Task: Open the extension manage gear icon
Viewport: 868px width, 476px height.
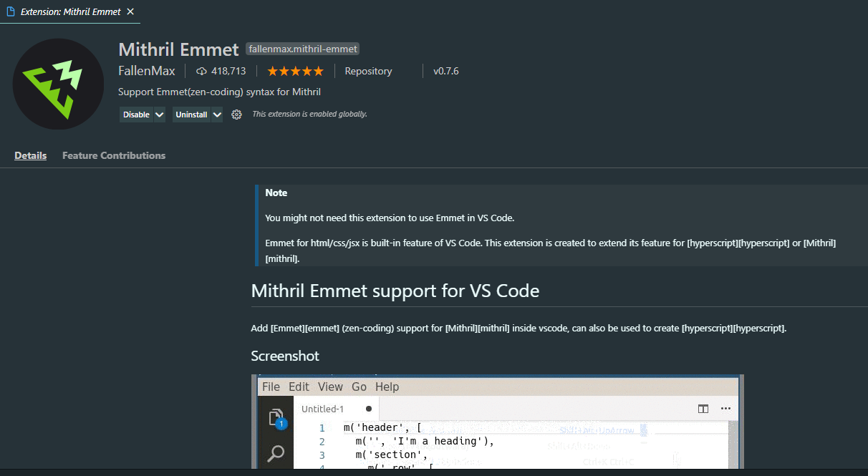Action: click(x=237, y=115)
